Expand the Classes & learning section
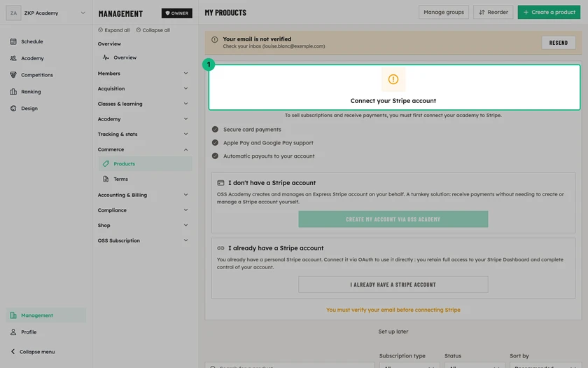Viewport: 588px width, 368px height. point(185,104)
